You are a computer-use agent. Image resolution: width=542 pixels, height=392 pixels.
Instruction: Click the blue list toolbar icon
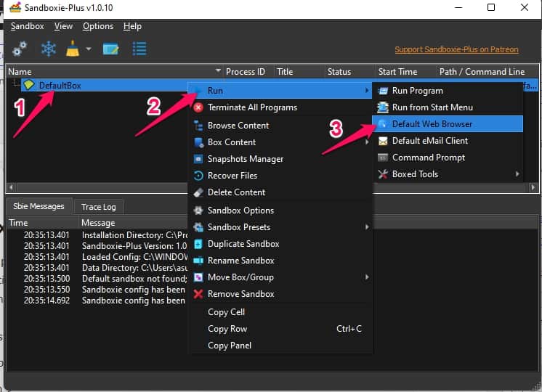point(139,49)
